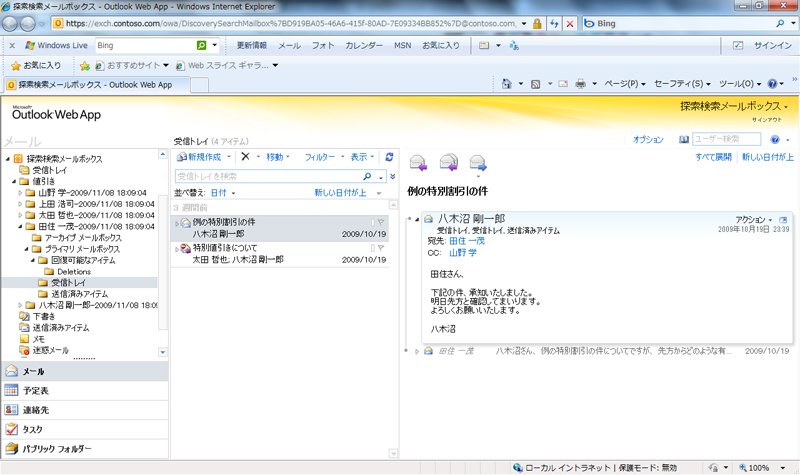Click the search magnifier in inbox search box
800x475 pixels.
pyautogui.click(x=367, y=176)
